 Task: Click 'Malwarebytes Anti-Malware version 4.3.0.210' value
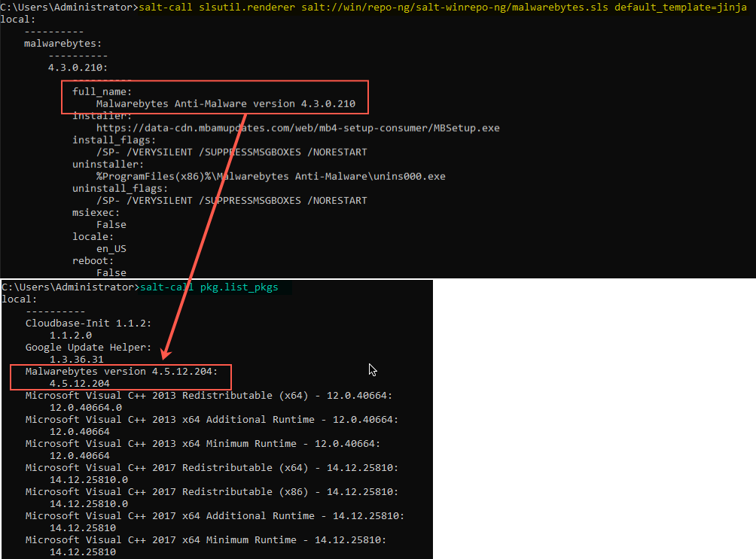click(x=226, y=104)
